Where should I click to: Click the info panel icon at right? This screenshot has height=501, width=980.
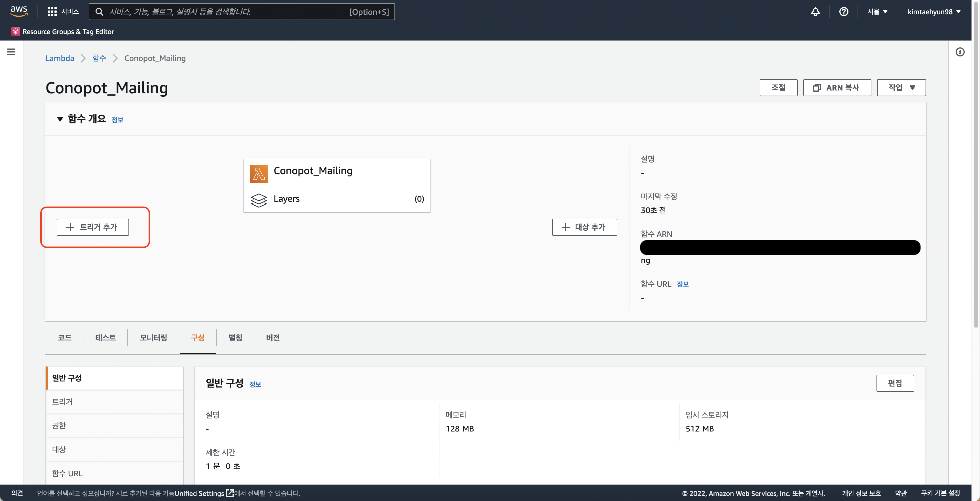[960, 52]
